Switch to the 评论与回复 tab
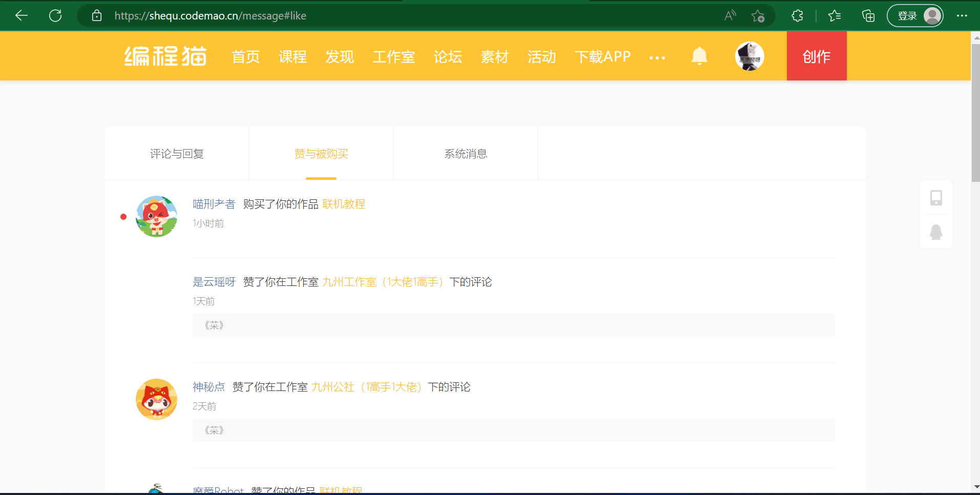Viewport: 980px width, 495px height. click(x=177, y=154)
